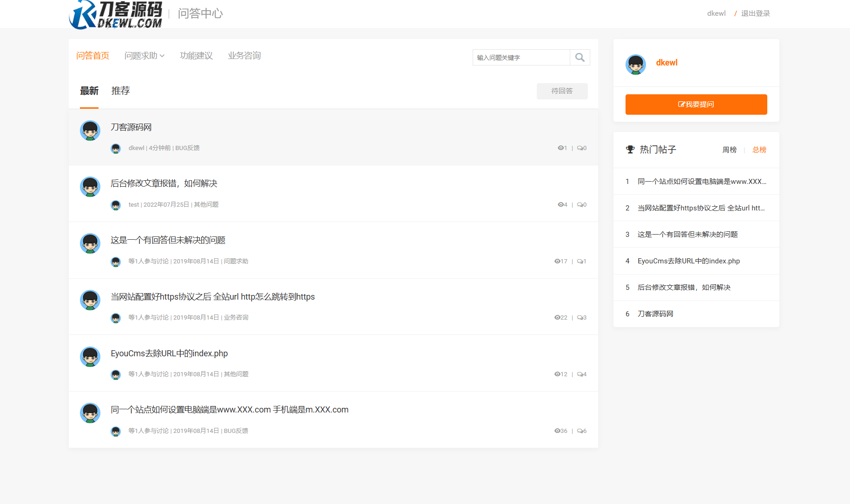The width and height of the screenshot is (850, 504).
Task: Click the comment bubble icon on EyouCms post
Action: 579,374
